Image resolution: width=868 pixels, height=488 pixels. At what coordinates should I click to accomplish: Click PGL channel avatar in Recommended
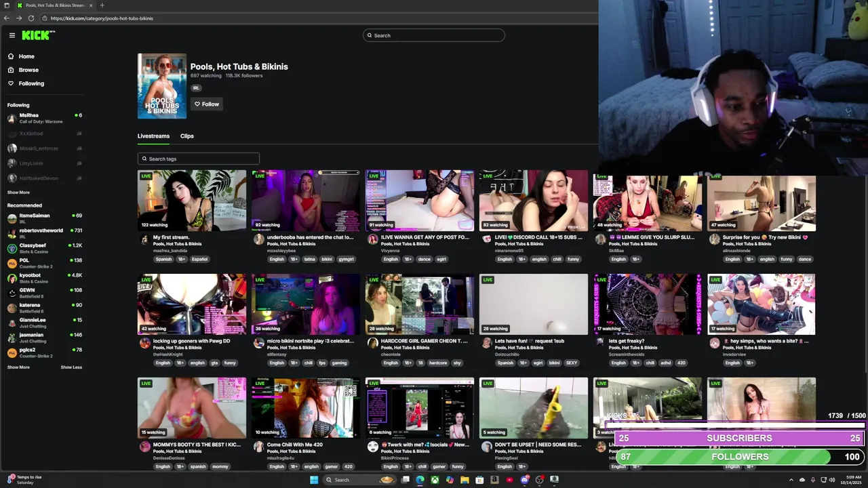[12, 263]
